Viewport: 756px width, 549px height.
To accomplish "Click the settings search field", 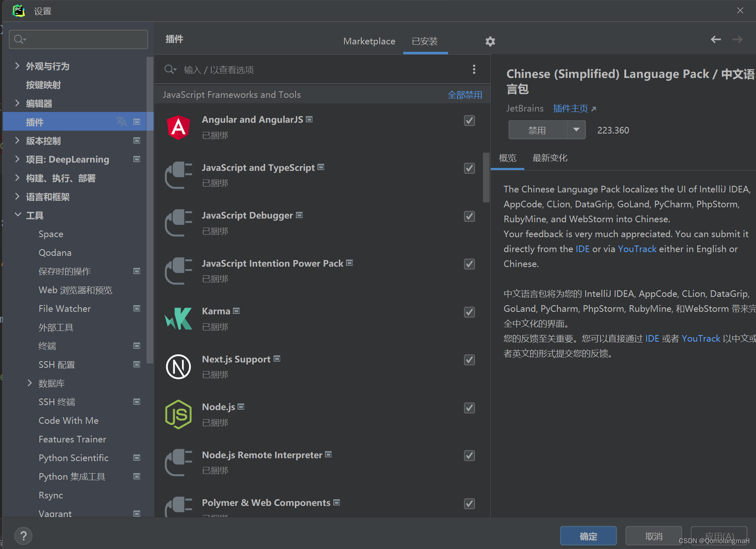I will pyautogui.click(x=78, y=39).
